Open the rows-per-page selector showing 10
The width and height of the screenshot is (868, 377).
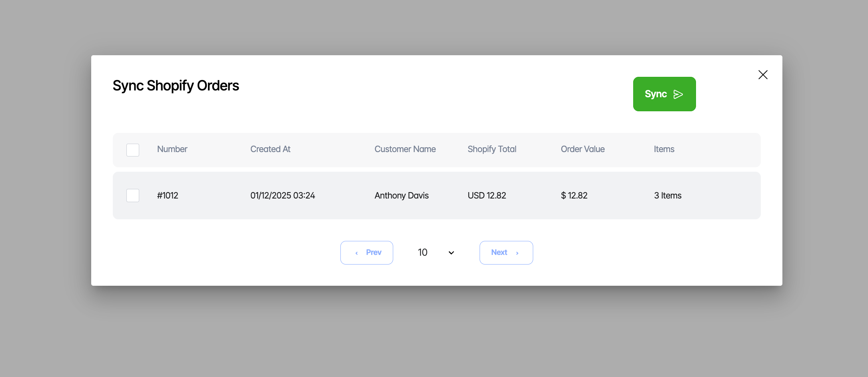coord(423,253)
